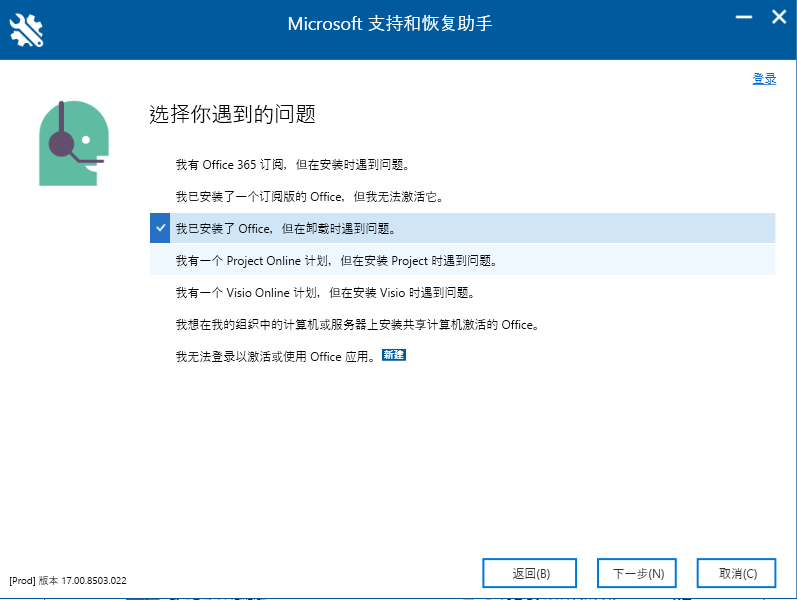797x600 pixels.
Task: Select the Office 365 订阅 install problem option
Action: pyautogui.click(x=463, y=165)
